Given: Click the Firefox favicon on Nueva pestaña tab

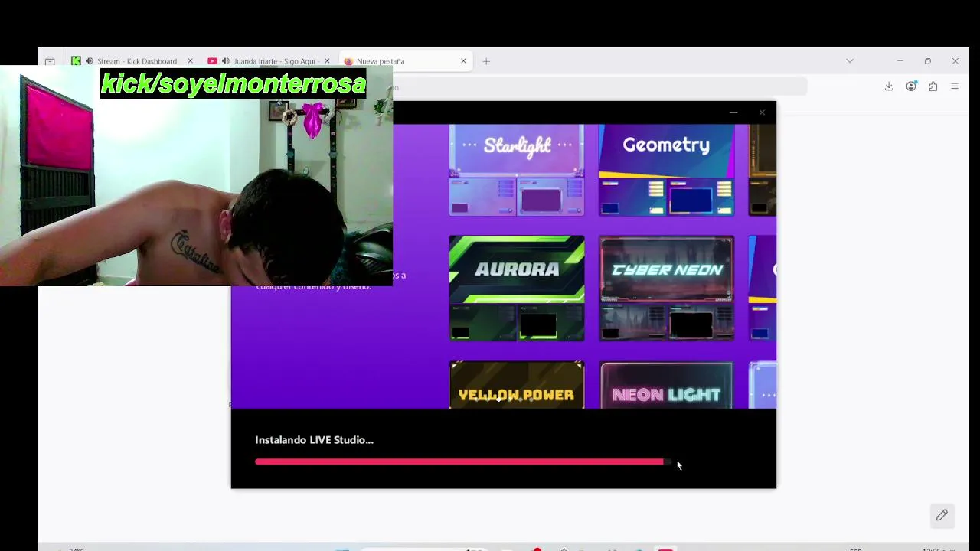Looking at the screenshot, I should (x=348, y=61).
